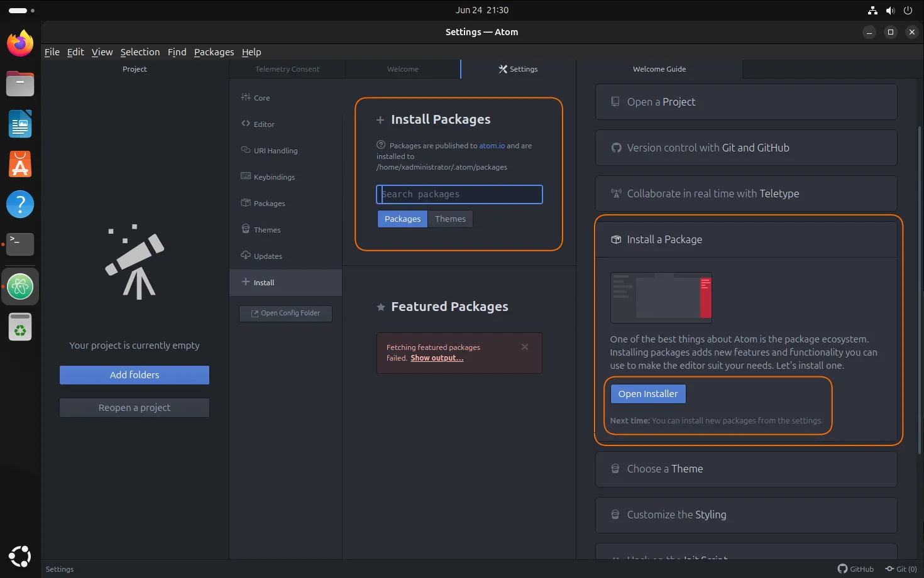Screen dimensions: 924x578
Task: Select Packages search filter toggle
Action: (x=402, y=219)
